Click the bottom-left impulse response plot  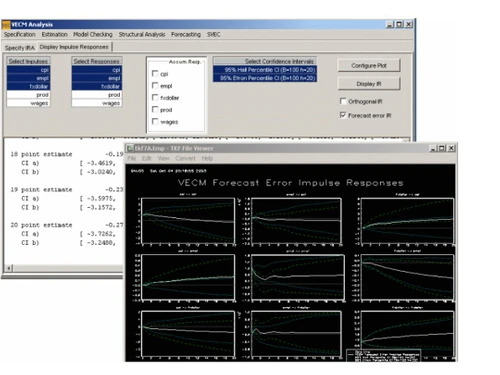point(188,334)
